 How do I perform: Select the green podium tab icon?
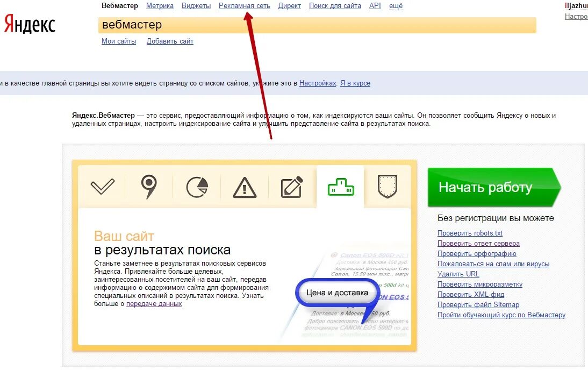(341, 187)
